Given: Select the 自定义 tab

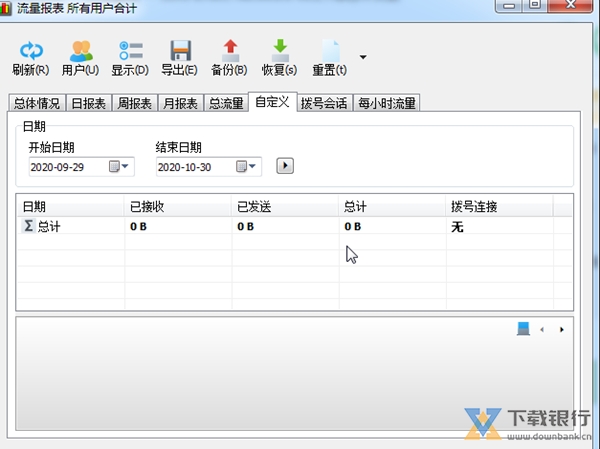Looking at the screenshot, I should pyautogui.click(x=272, y=102).
